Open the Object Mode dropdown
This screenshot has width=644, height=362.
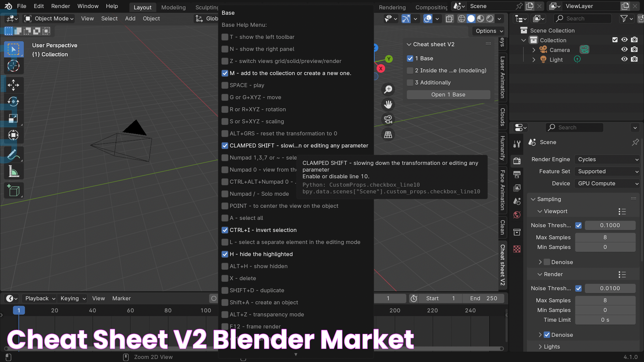(49, 19)
